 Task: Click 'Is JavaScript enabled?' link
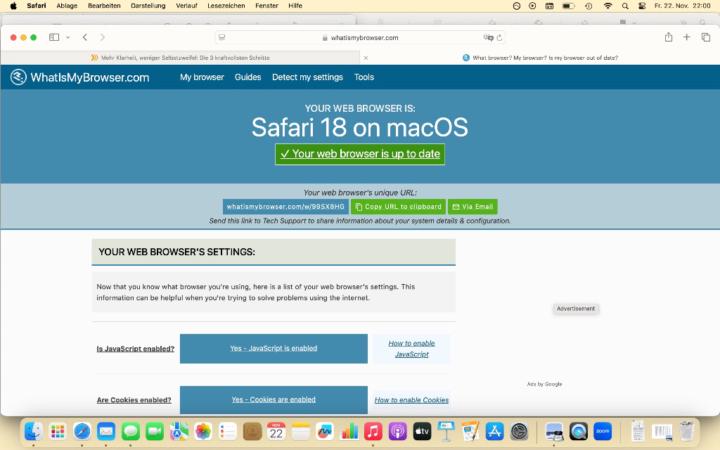pos(135,349)
